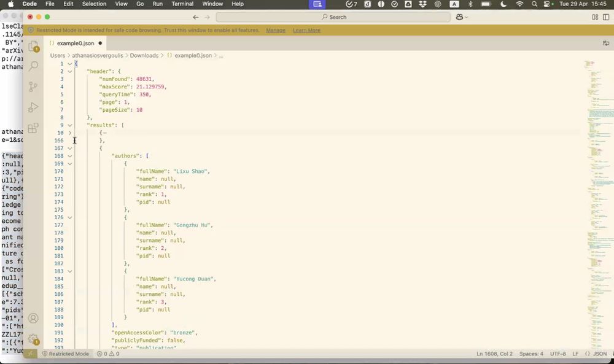Open the Accounts menu icon
614x364 pixels.
click(33, 318)
